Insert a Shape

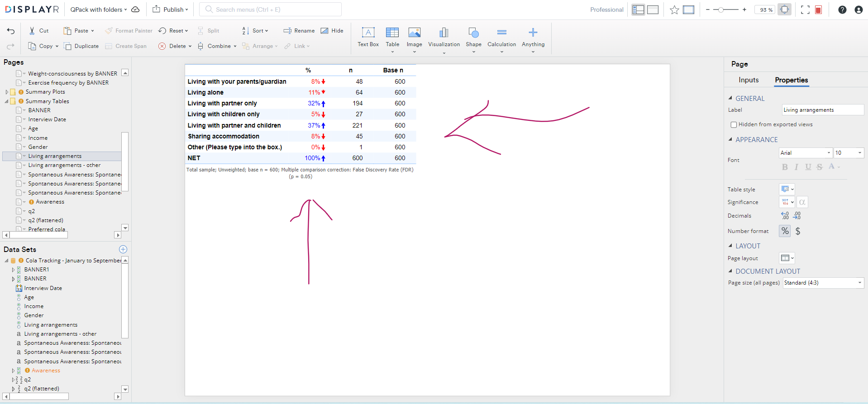click(x=473, y=39)
